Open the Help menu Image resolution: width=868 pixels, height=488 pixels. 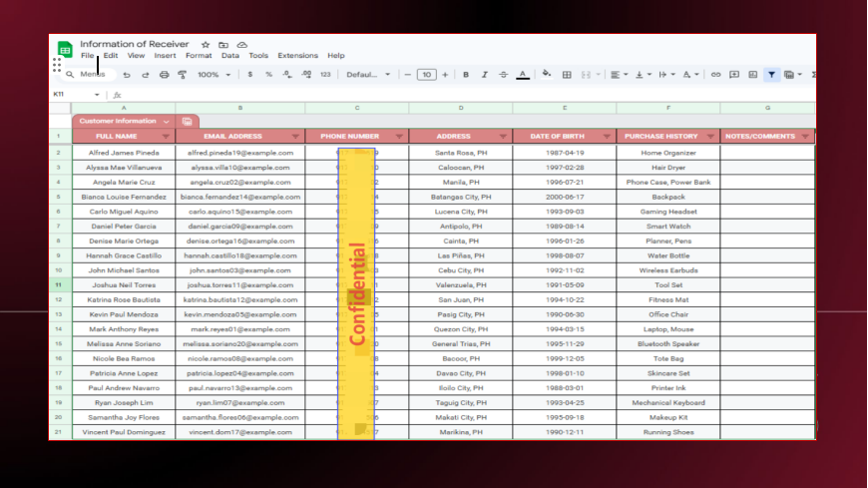point(336,56)
